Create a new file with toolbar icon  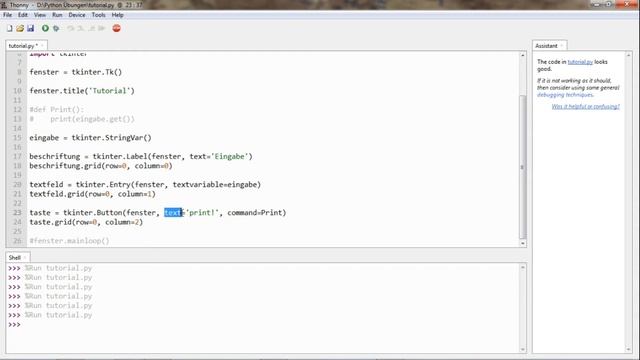coord(9,28)
